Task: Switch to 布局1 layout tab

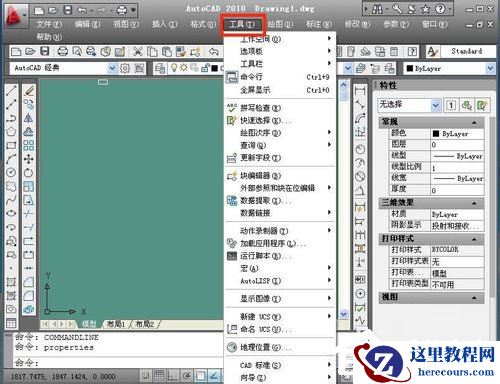Action: point(116,324)
